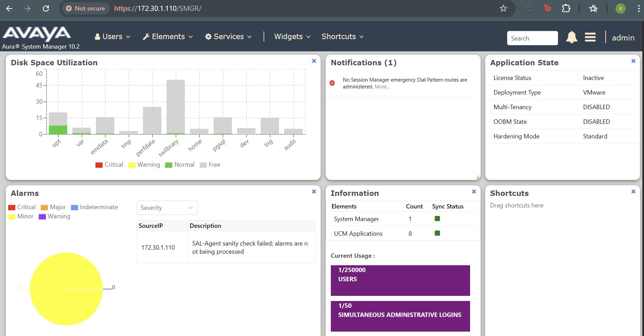
Task: Open the Services menu
Action: [x=228, y=37]
